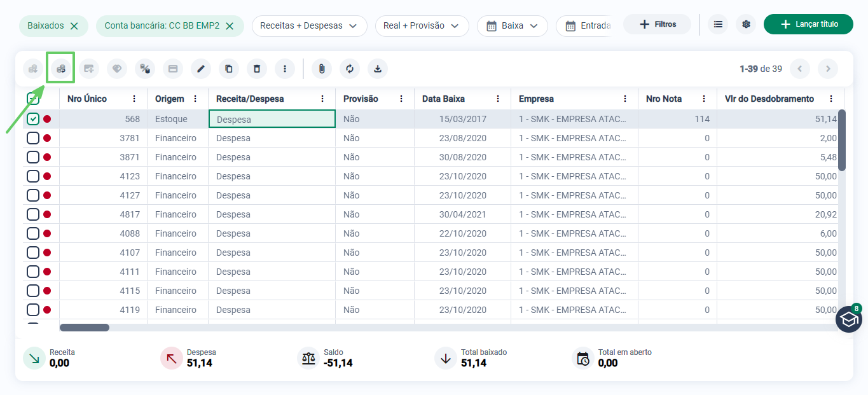
Task: Open Receita/Despesa column menu dots
Action: pos(322,99)
